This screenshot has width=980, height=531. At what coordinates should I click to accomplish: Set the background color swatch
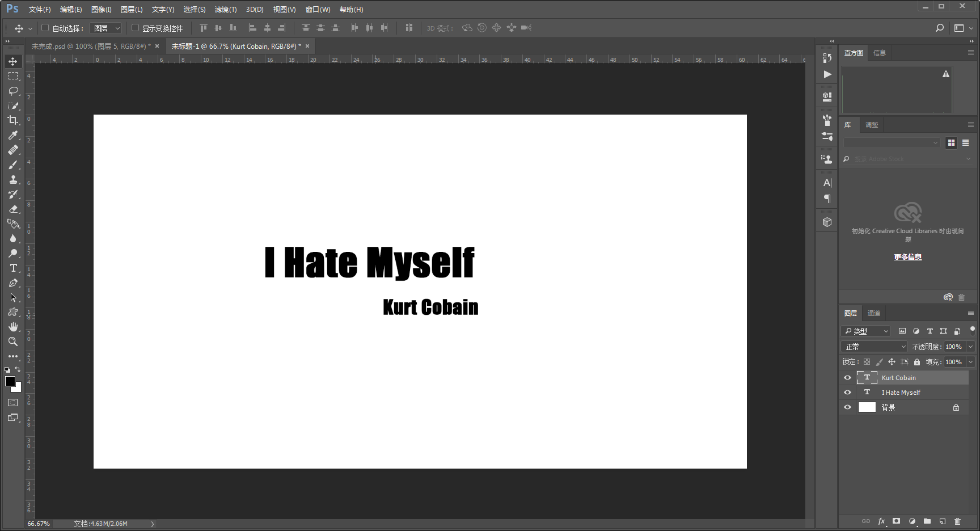pyautogui.click(x=18, y=388)
